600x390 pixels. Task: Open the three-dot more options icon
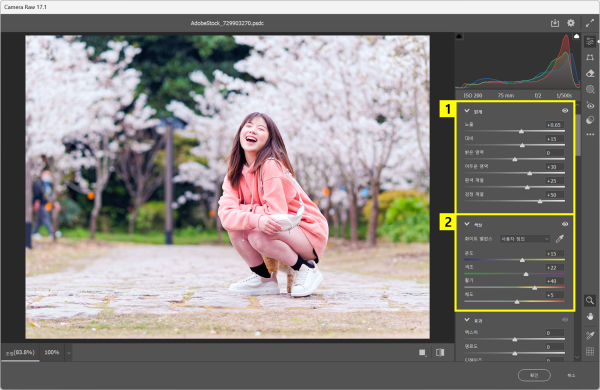coord(590,134)
